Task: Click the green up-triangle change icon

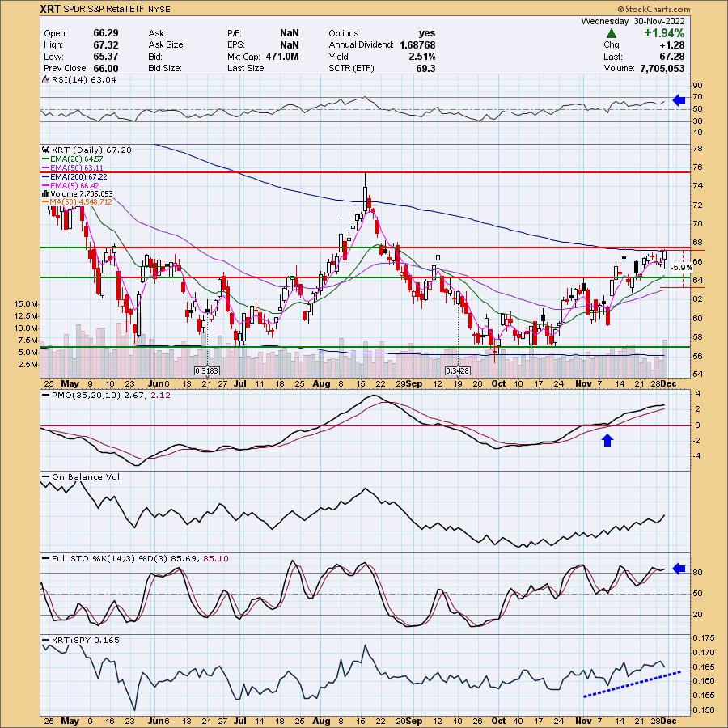Action: click(612, 33)
